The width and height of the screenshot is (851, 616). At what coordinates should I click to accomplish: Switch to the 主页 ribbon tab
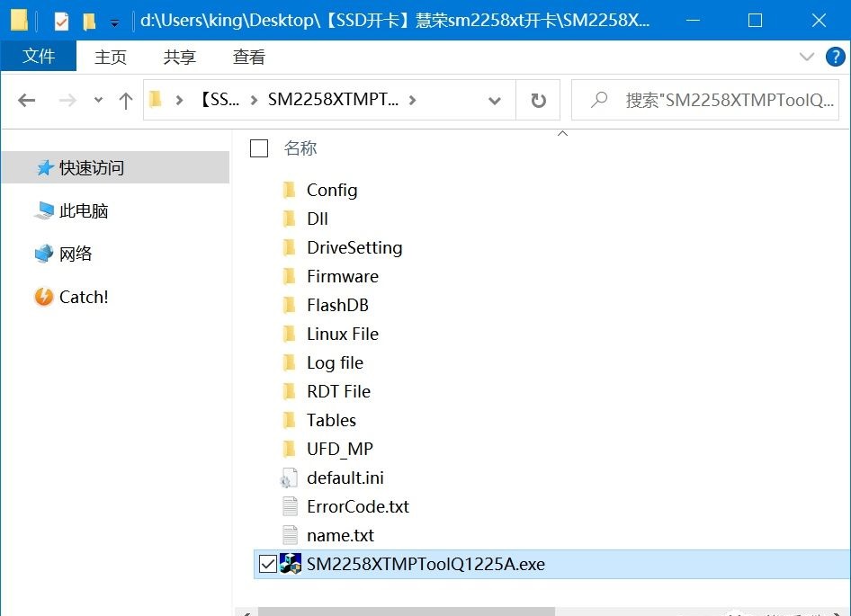pos(110,57)
